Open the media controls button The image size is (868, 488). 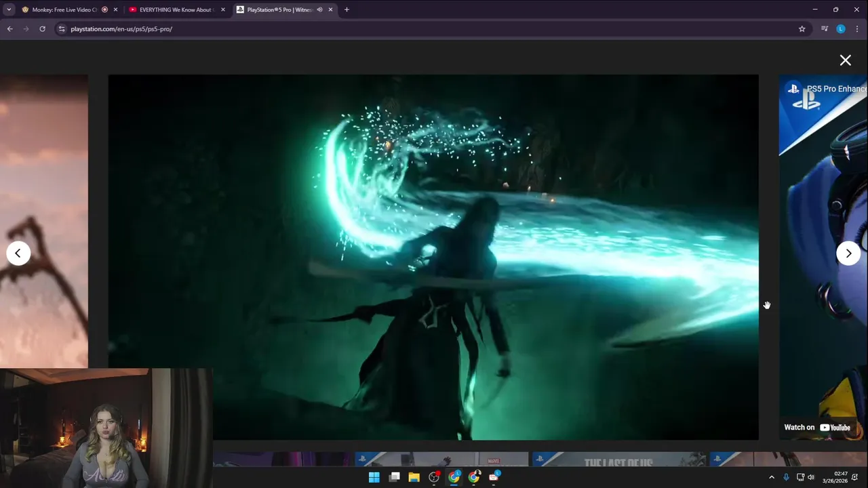[825, 29]
